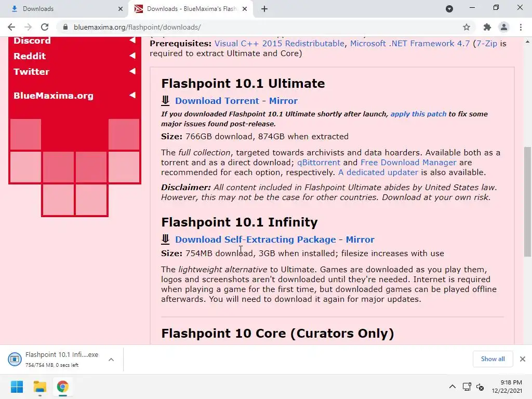Open File Explorer from taskbar
The image size is (532, 399).
click(x=39, y=387)
